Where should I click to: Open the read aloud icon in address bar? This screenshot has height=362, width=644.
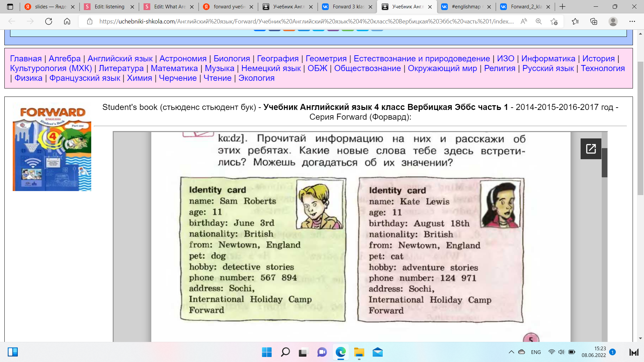[524, 21]
